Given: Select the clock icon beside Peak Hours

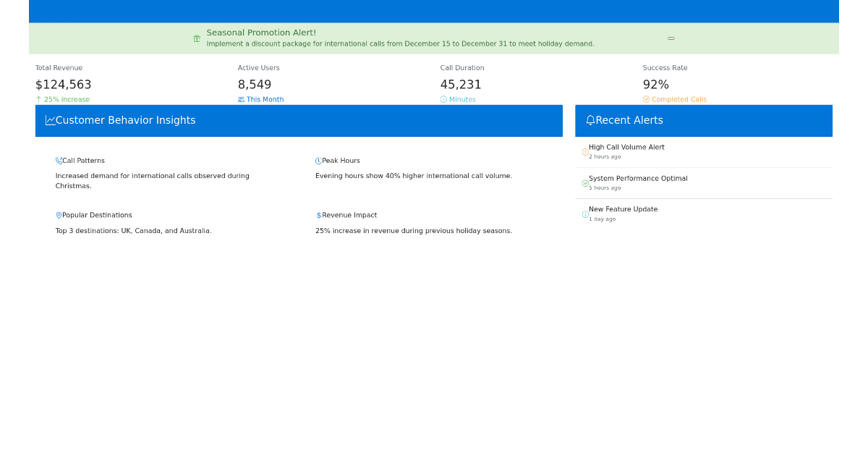Looking at the screenshot, I should coord(318,160).
